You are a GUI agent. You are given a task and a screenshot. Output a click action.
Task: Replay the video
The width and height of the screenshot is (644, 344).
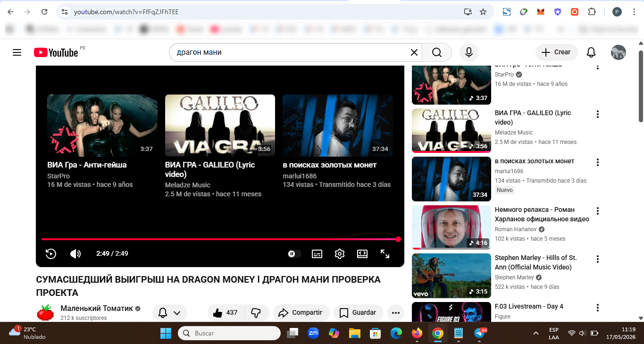click(x=51, y=254)
